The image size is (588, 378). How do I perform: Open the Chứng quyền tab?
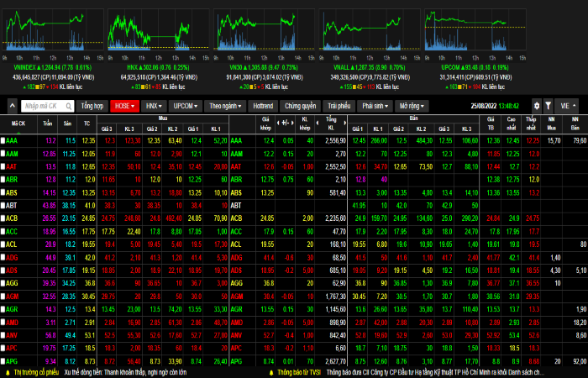[x=300, y=107]
